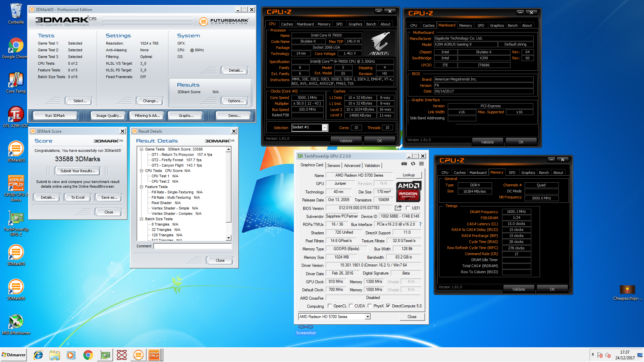Export the BIOS using the GPU-Z share icon
Screen dimensions: 644x362
click(x=398, y=208)
